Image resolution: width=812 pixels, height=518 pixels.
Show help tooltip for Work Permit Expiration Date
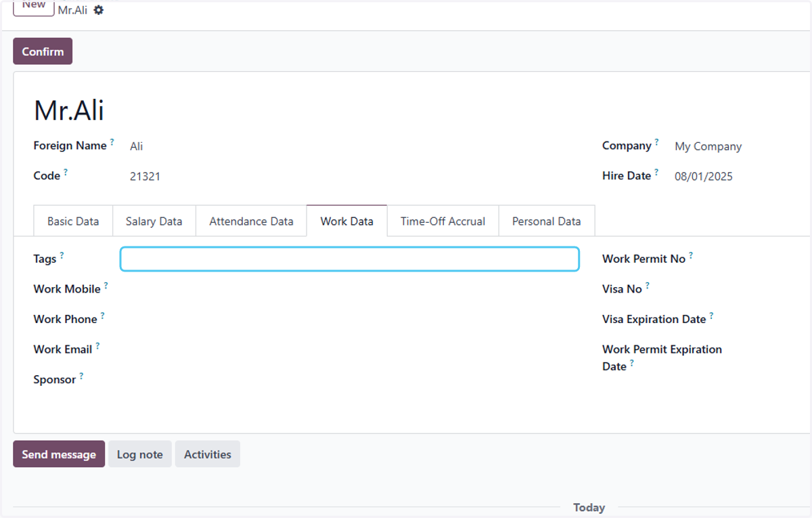click(632, 363)
